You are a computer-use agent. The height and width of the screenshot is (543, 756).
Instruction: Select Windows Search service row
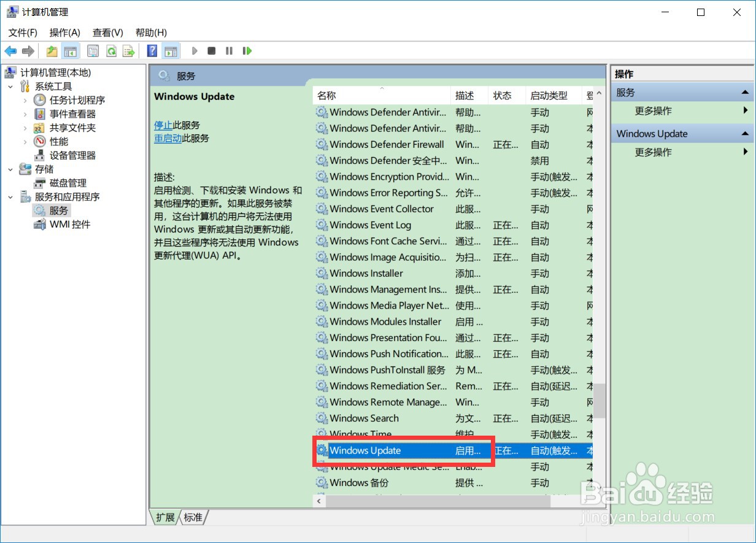(x=453, y=418)
